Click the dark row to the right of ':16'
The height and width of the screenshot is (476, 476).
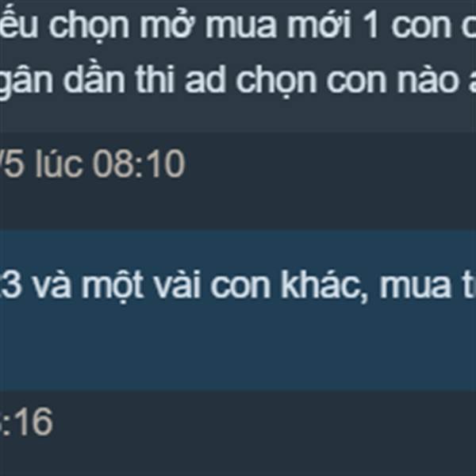[x=264, y=433]
